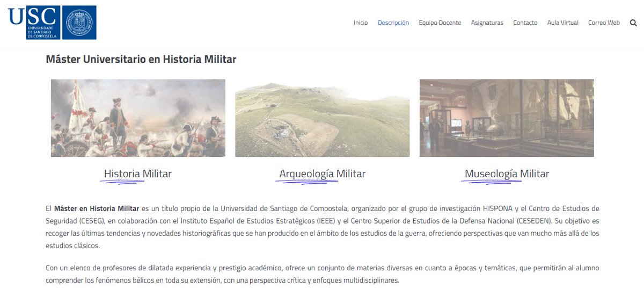
Task: Open the Contacto menu link
Action: point(525,23)
